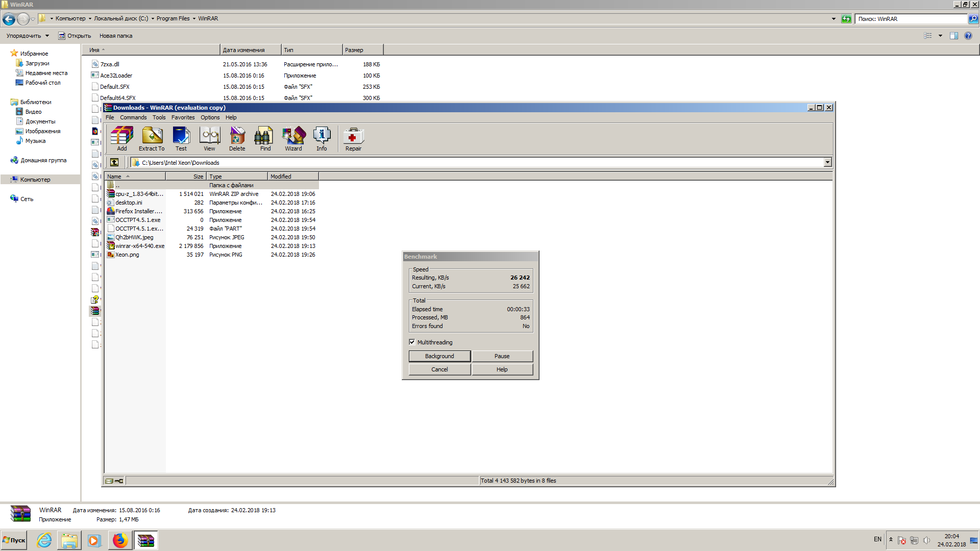980x551 pixels.
Task: Expand the WinRAR path dropdown
Action: pyautogui.click(x=827, y=162)
